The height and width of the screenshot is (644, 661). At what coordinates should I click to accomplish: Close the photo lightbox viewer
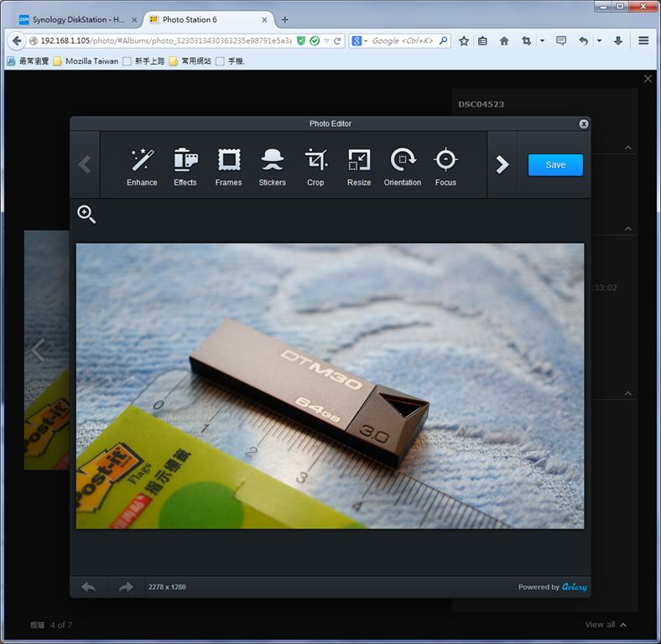pos(648,78)
